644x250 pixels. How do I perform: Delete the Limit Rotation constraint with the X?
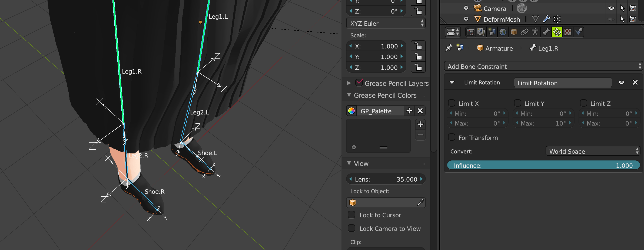635,82
